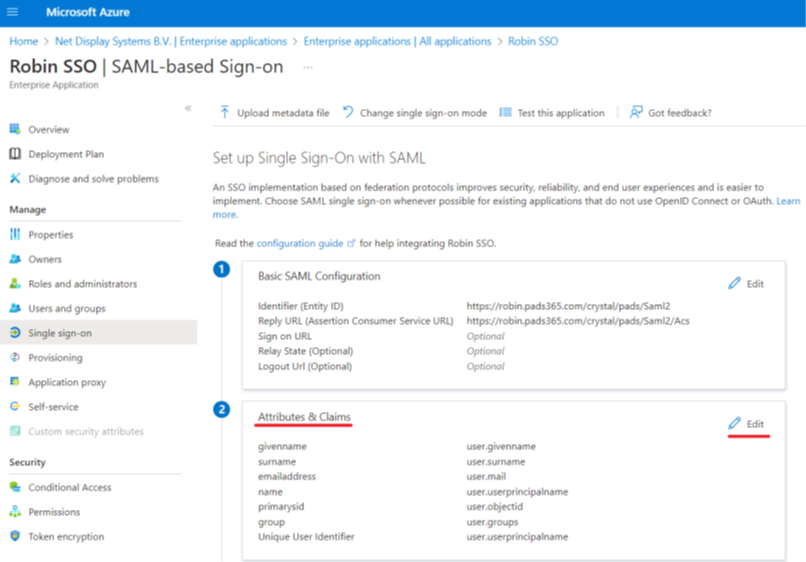Click the Basic SAML Configuration heading

[319, 277]
